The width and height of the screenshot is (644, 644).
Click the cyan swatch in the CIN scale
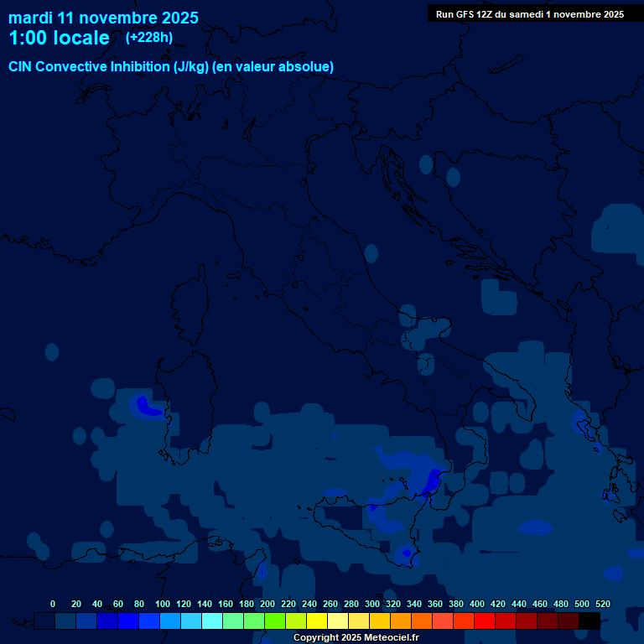click(212, 621)
